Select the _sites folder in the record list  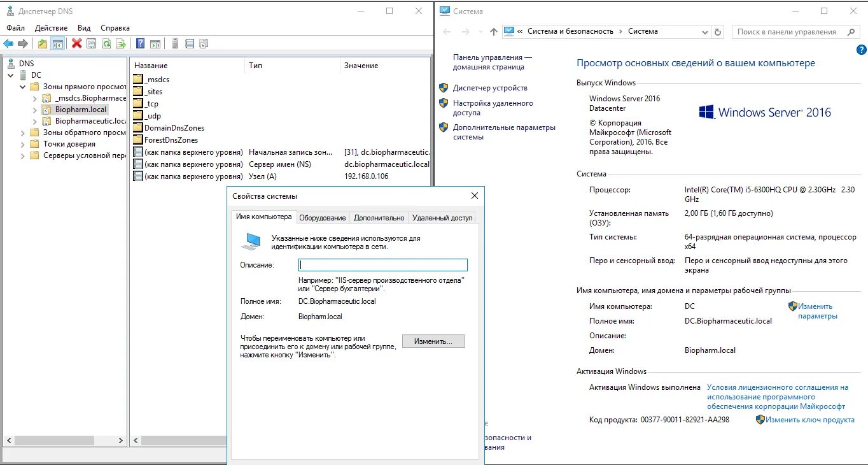tap(148, 92)
